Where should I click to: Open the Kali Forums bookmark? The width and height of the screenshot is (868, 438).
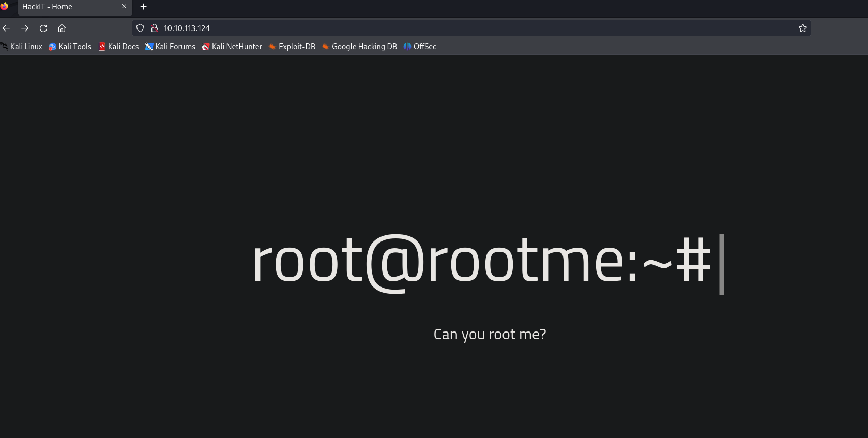click(171, 47)
